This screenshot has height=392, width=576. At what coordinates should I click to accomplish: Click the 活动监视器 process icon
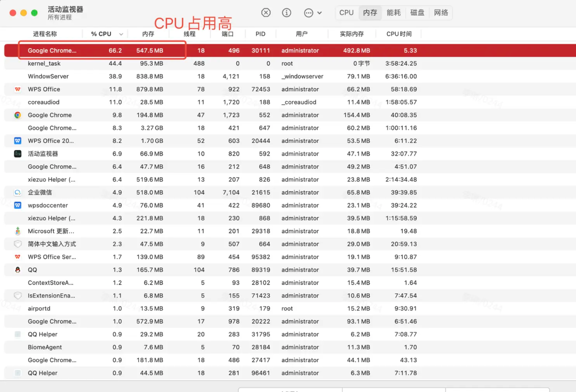pyautogui.click(x=18, y=154)
